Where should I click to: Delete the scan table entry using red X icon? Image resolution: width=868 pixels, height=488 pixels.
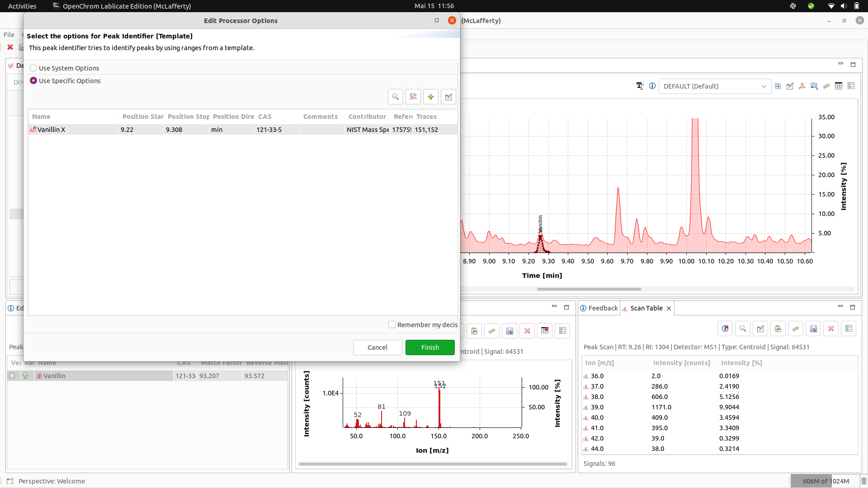coord(831,328)
